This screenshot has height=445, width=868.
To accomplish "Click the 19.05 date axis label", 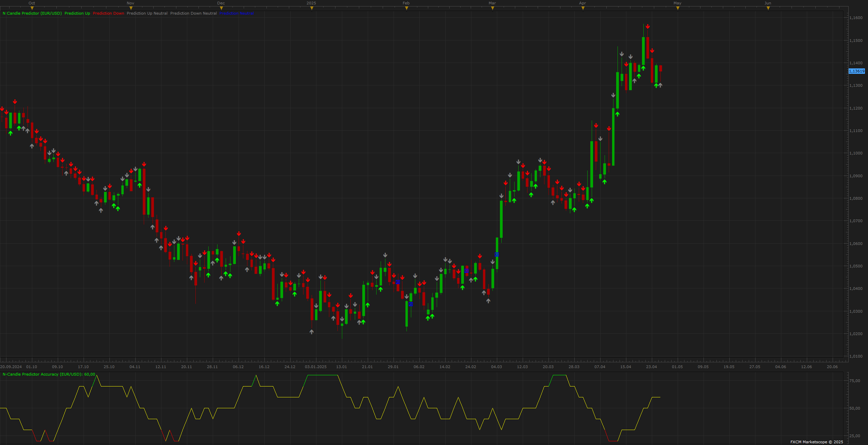I will [729, 367].
